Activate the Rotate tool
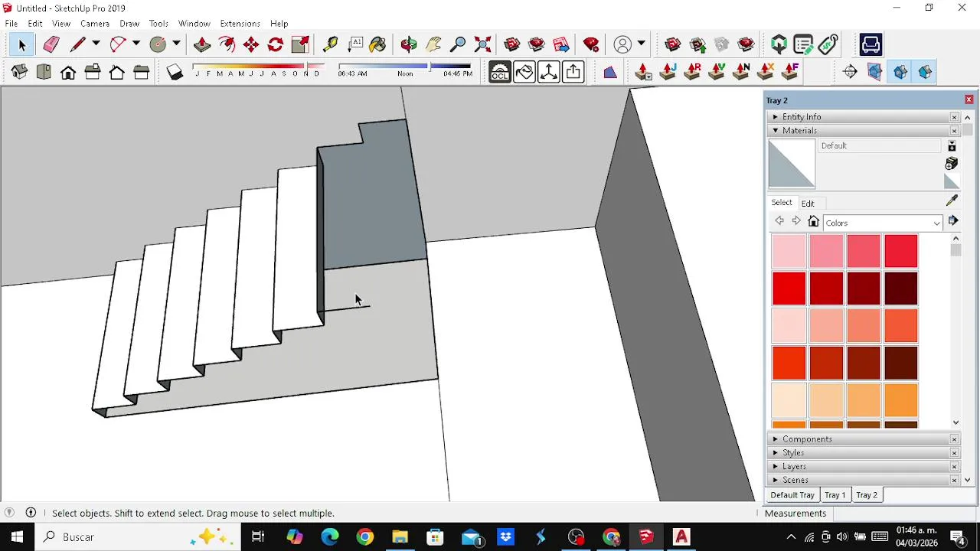The width and height of the screenshot is (980, 551). click(x=276, y=45)
